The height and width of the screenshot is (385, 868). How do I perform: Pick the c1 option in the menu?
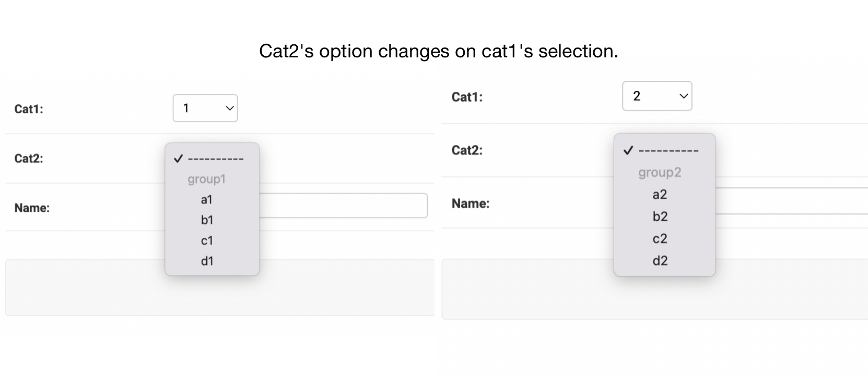(x=207, y=240)
